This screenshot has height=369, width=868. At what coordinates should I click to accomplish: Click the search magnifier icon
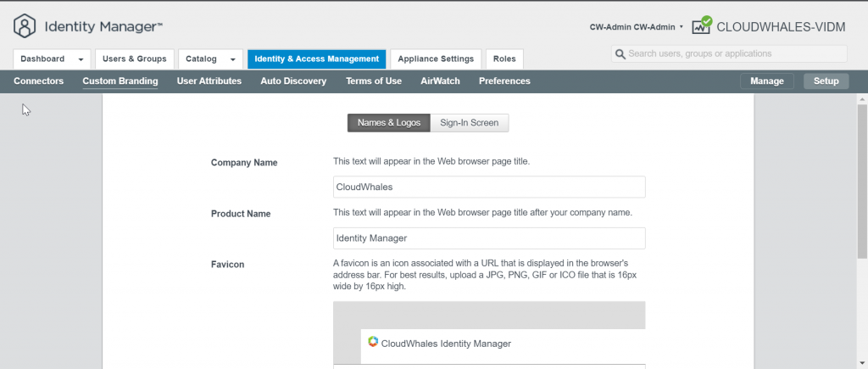[620, 53]
